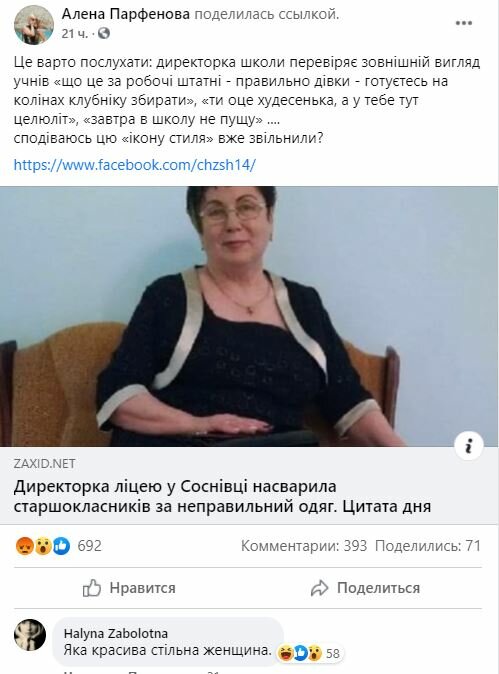
Task: Click the globe public privacy icon
Action: click(104, 33)
